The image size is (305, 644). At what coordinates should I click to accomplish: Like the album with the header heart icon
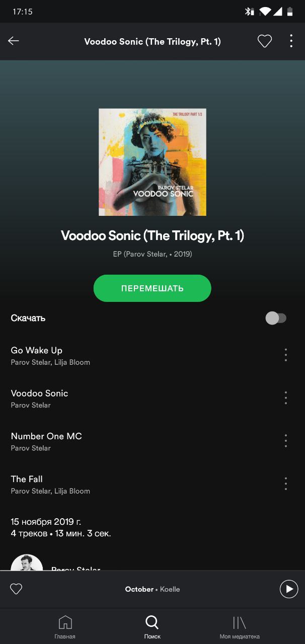pyautogui.click(x=265, y=41)
